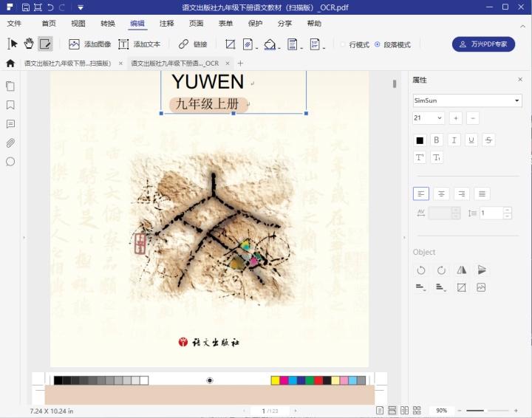Click the header and footer icon
Viewport: 532px width, 418px height.
[292, 44]
